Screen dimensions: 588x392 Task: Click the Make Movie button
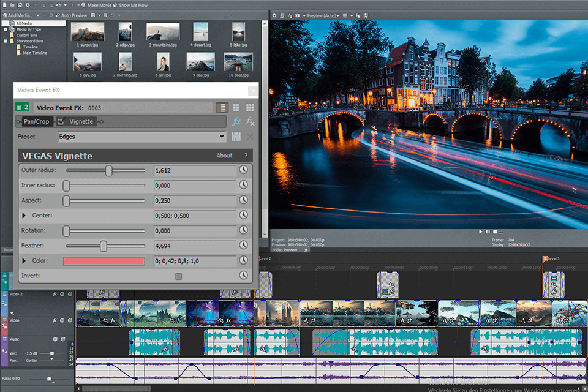tap(98, 4)
